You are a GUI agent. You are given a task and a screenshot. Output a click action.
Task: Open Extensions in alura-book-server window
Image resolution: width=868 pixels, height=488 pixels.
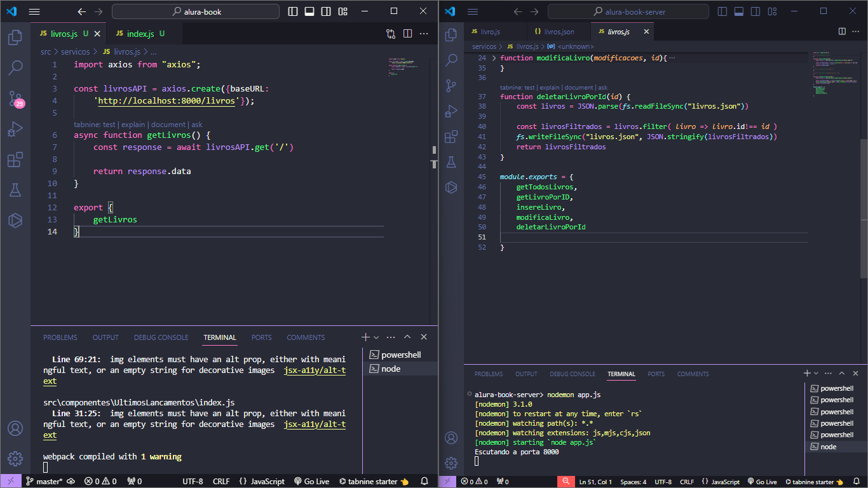pos(451,137)
